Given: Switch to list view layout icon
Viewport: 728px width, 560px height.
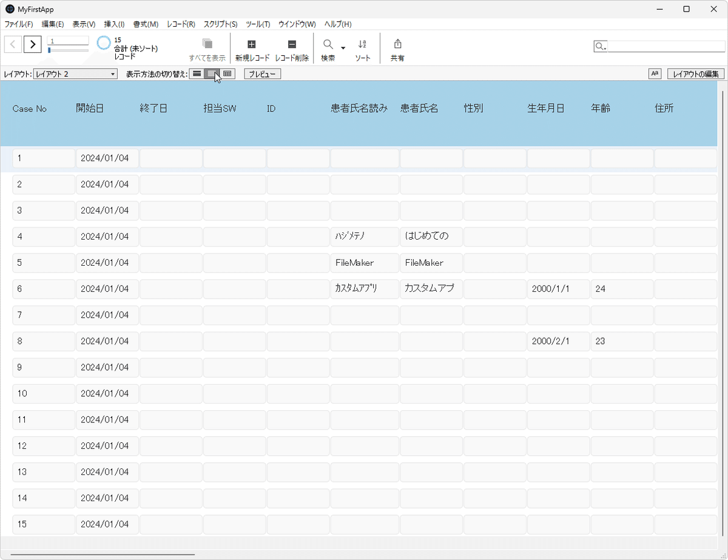Looking at the screenshot, I should pyautogui.click(x=211, y=73).
